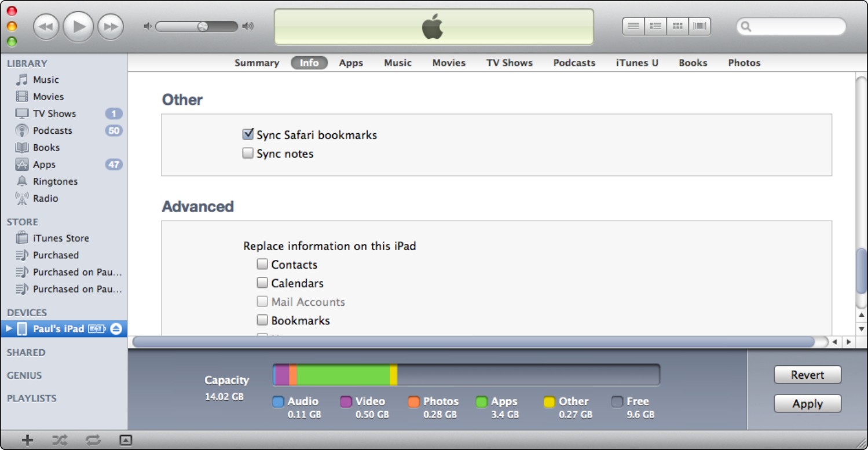Switch to the Books tab
Viewport: 868px width, 450px height.
[693, 63]
